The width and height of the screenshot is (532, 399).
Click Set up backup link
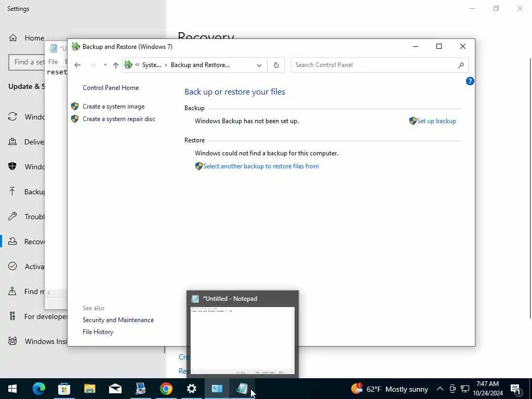click(x=436, y=121)
